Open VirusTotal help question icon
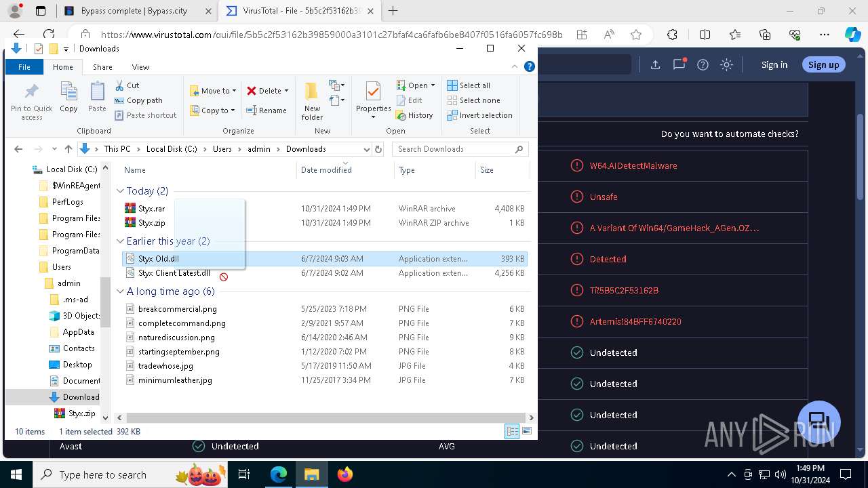Screen dimensions: 868x488 703,65
